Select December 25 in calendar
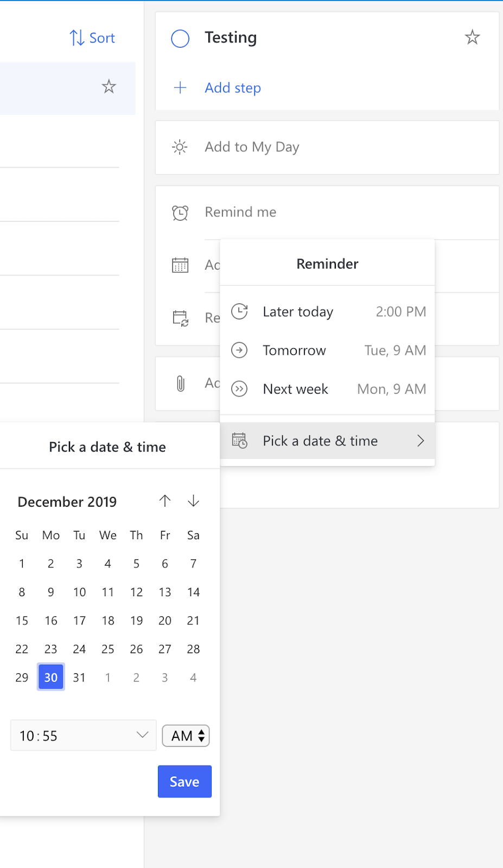 108,649
